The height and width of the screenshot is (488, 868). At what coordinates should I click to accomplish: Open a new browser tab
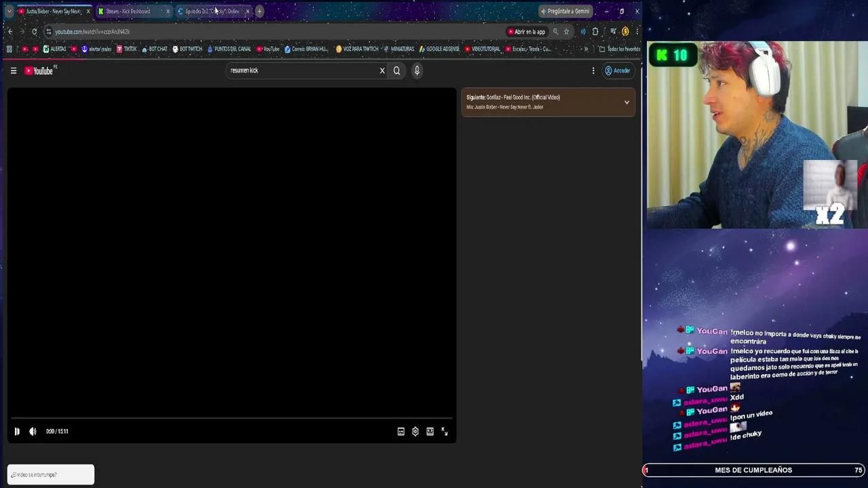tap(259, 12)
